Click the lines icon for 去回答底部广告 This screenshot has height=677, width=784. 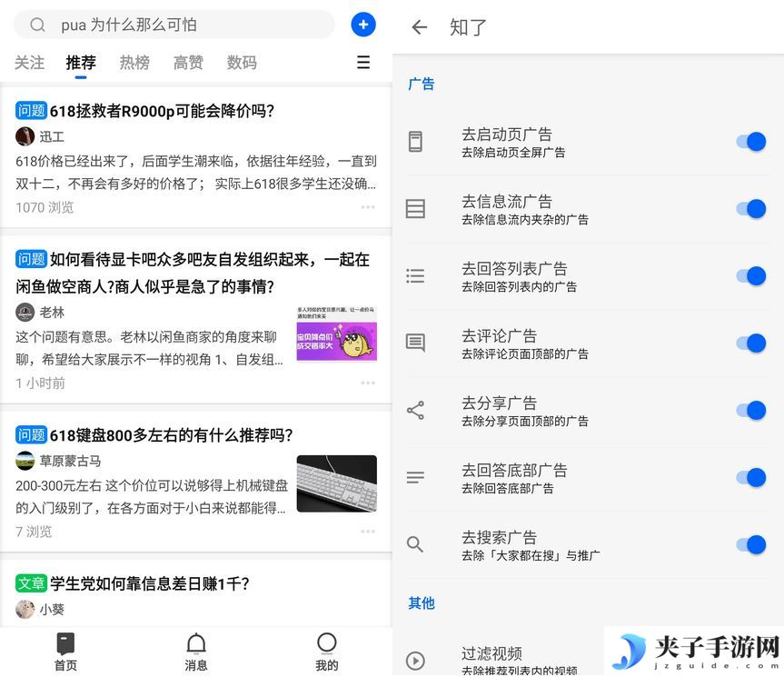(x=415, y=477)
